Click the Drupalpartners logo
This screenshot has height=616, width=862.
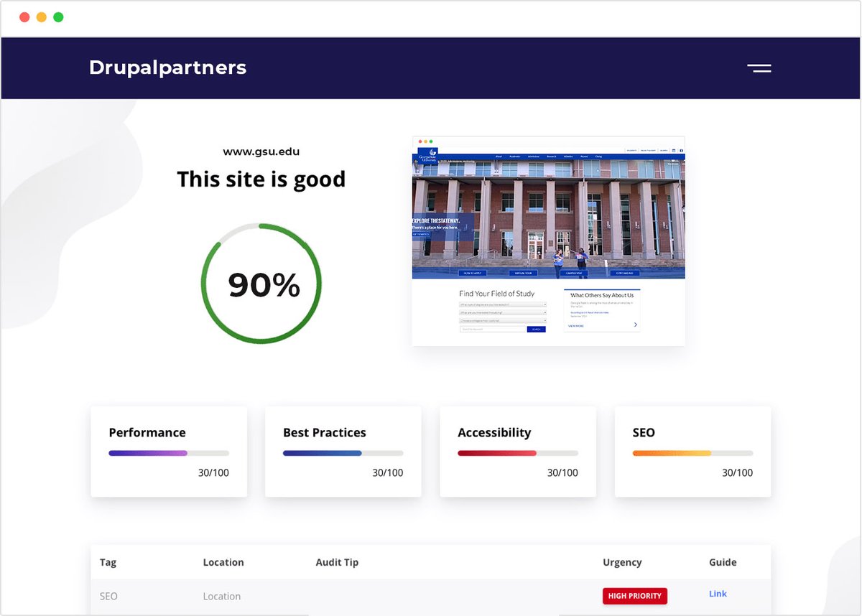(167, 67)
